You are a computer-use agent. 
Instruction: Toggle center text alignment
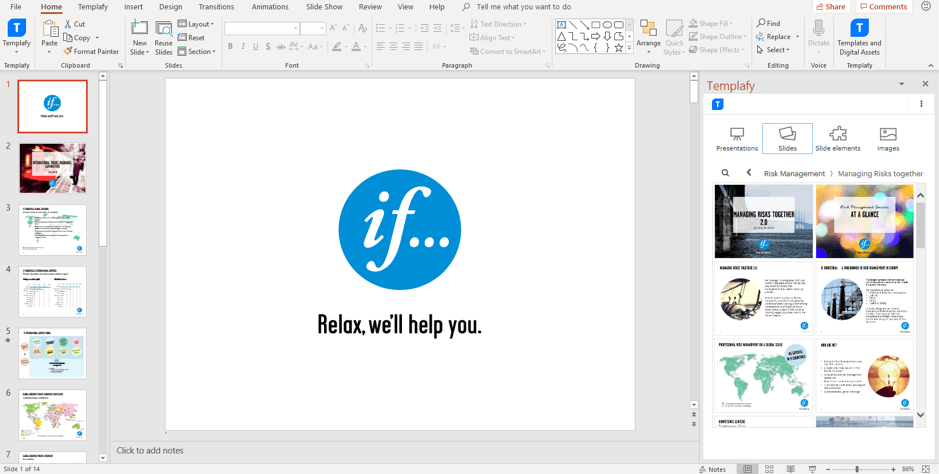tap(393, 45)
